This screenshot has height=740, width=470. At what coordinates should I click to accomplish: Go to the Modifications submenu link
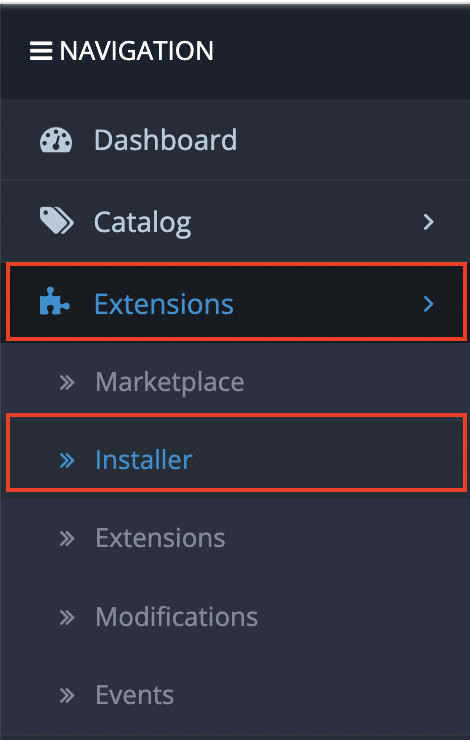[176, 616]
